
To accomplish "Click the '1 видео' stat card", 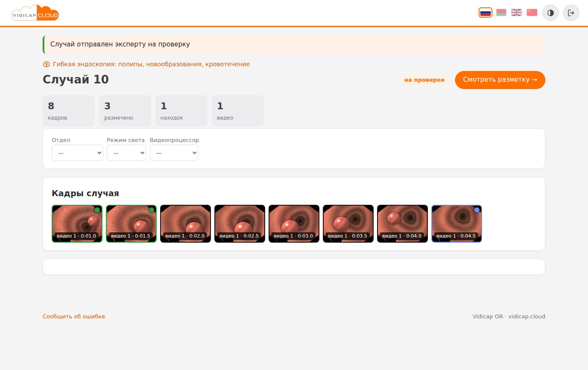I will coord(238,111).
